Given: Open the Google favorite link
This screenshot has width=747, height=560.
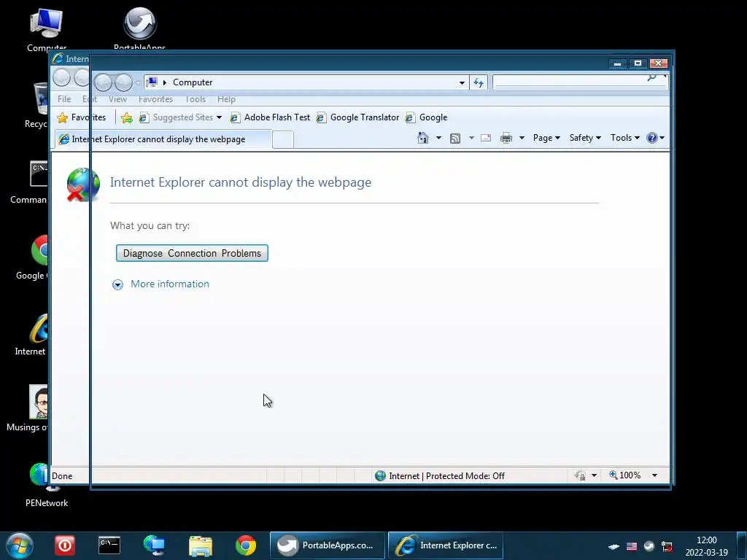Looking at the screenshot, I should (426, 117).
